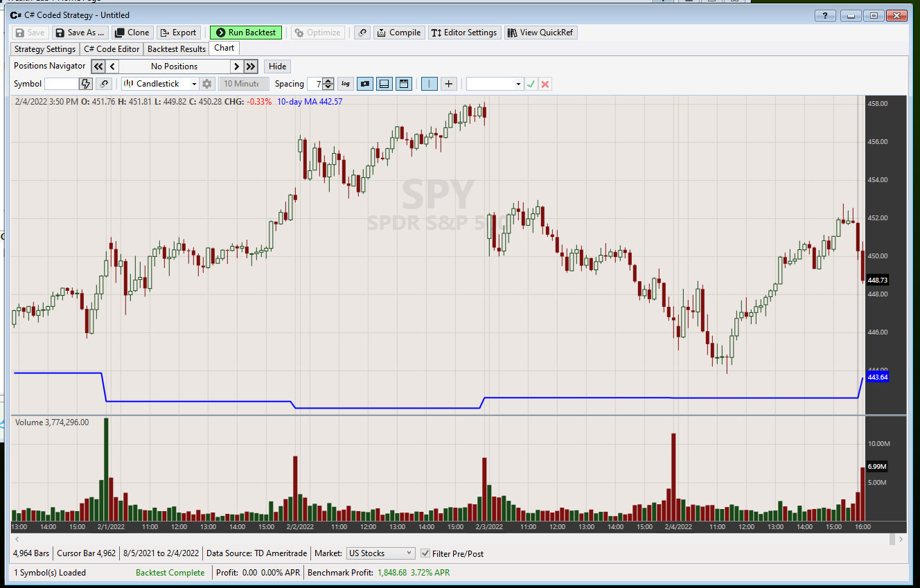Click the blue 443.64 MA value label
Viewport: 920px width, 588px height.
pos(877,377)
